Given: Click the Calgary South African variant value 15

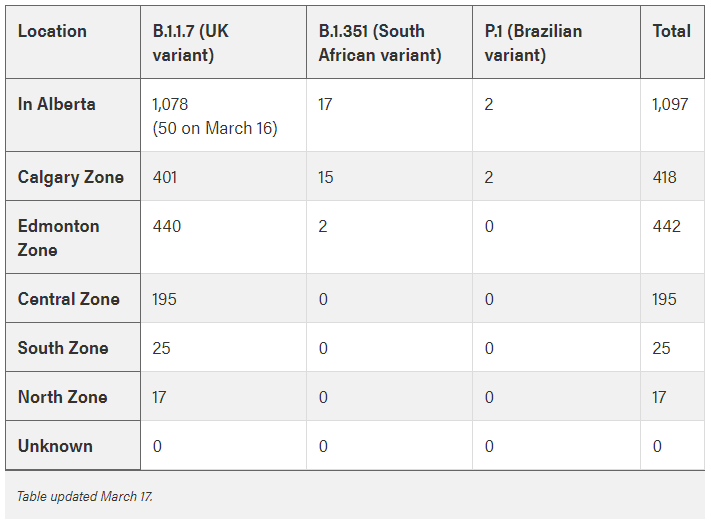Looking at the screenshot, I should 326,177.
